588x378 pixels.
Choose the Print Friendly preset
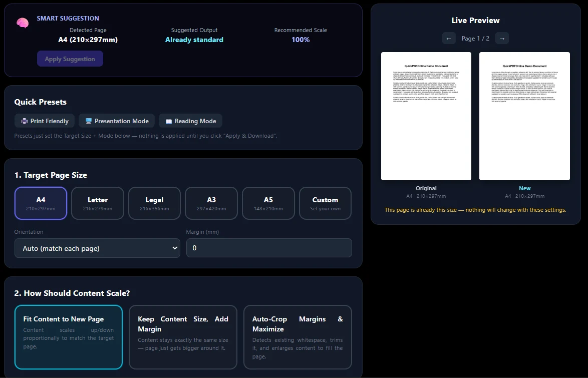45,121
